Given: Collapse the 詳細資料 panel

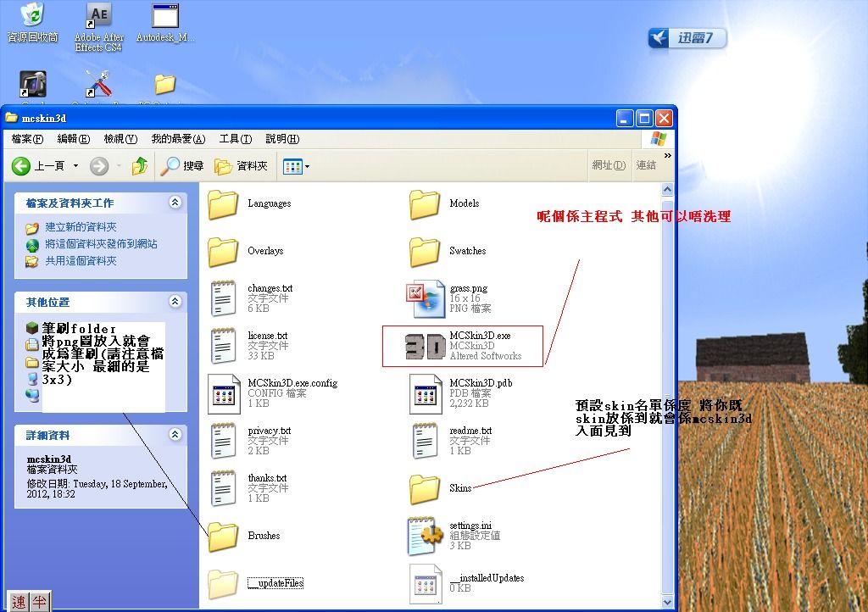Looking at the screenshot, I should coord(175,434).
